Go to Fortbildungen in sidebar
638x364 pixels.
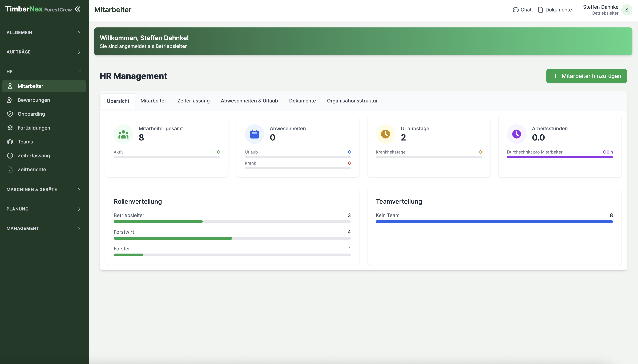[44, 128]
